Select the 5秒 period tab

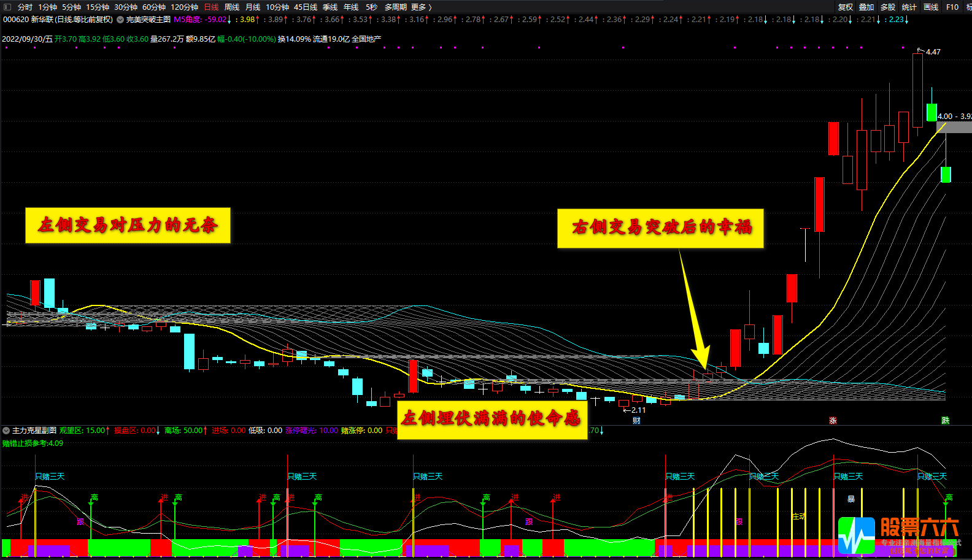[372, 7]
